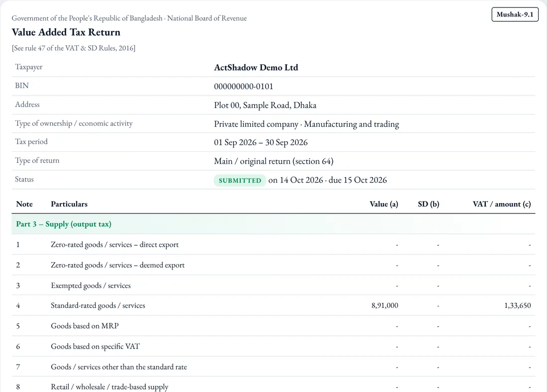Click Type of ownership / economic activity label
This screenshot has width=547, height=392.
(74, 123)
